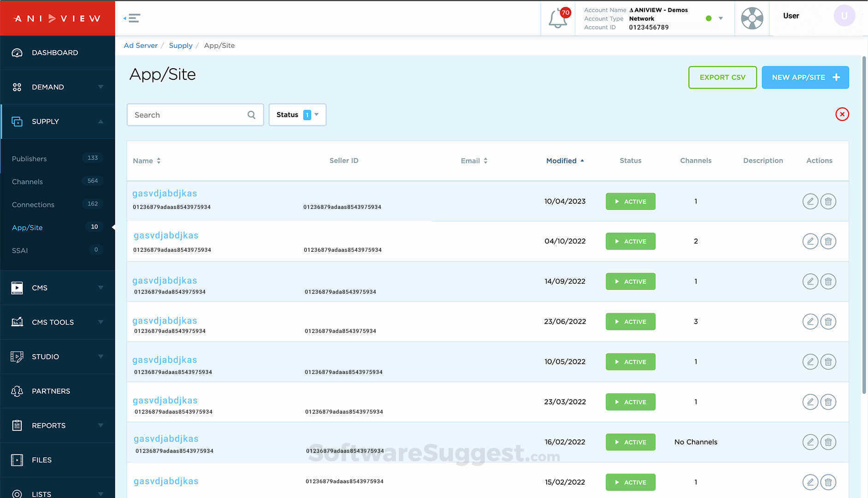This screenshot has height=498, width=868.
Task: Go to Channels in the Supply menu
Action: (27, 181)
